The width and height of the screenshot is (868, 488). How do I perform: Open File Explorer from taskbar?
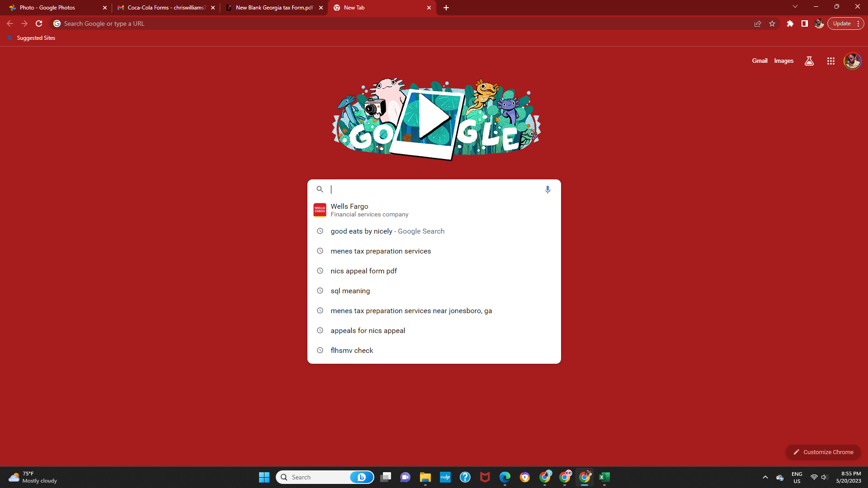(425, 477)
